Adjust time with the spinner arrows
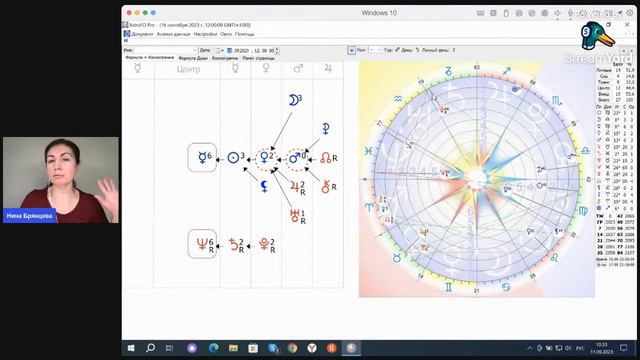Image resolution: width=640 pixels, height=360 pixels. 278,51
